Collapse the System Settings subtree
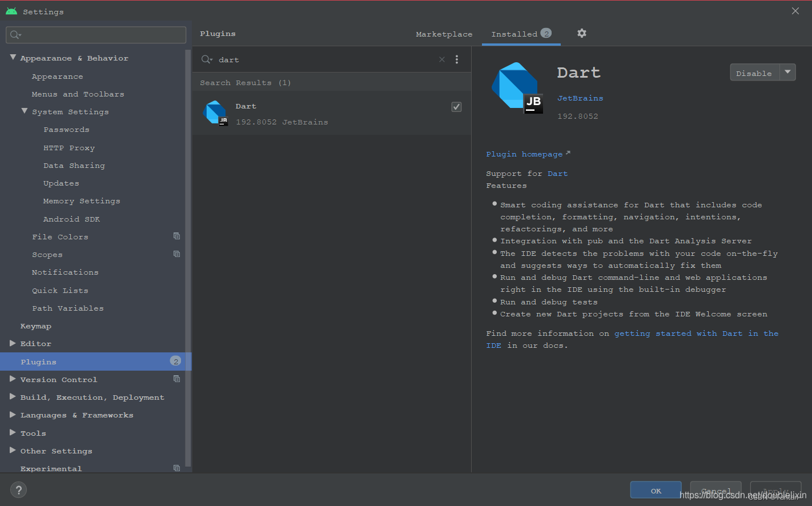Image resolution: width=812 pixels, height=506 pixels. (25, 111)
